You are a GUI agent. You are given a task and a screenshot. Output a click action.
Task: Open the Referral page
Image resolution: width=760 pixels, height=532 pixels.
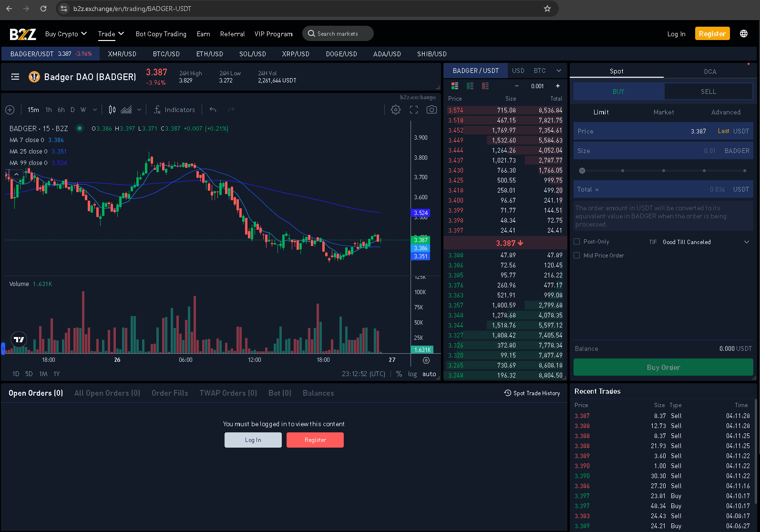tap(233, 34)
